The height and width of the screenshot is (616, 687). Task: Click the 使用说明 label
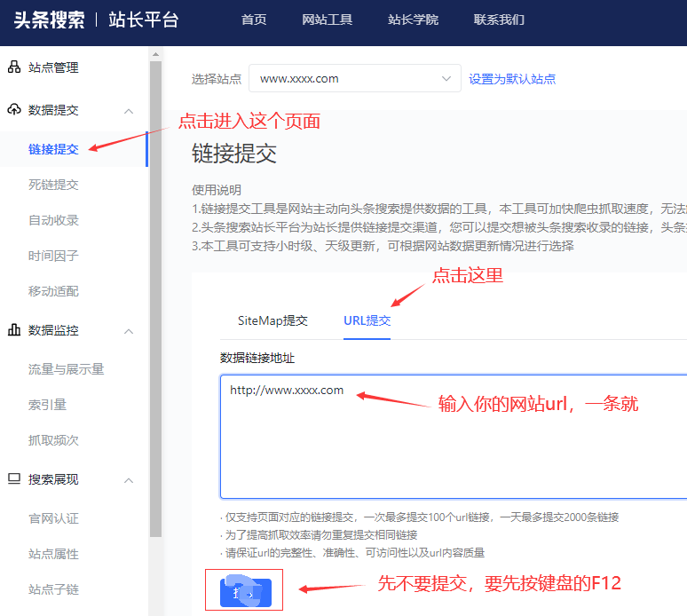click(217, 190)
